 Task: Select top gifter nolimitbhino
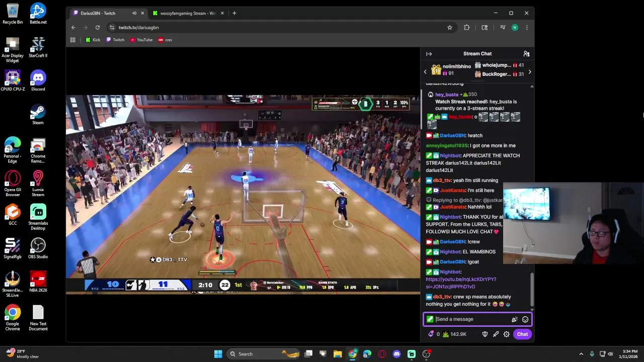[x=451, y=70]
